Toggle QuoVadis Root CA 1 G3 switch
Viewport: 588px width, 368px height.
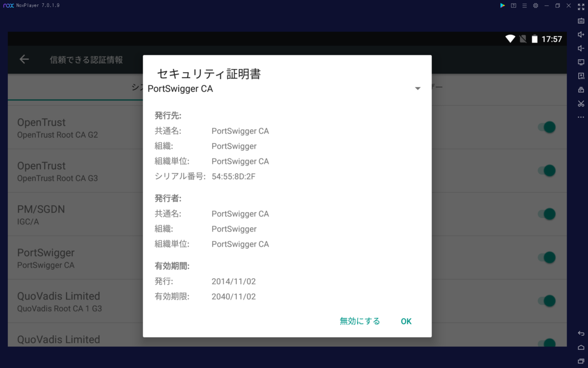click(x=546, y=301)
